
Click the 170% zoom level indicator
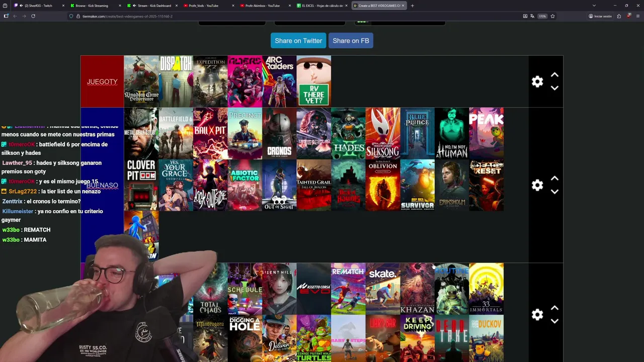pyautogui.click(x=542, y=16)
